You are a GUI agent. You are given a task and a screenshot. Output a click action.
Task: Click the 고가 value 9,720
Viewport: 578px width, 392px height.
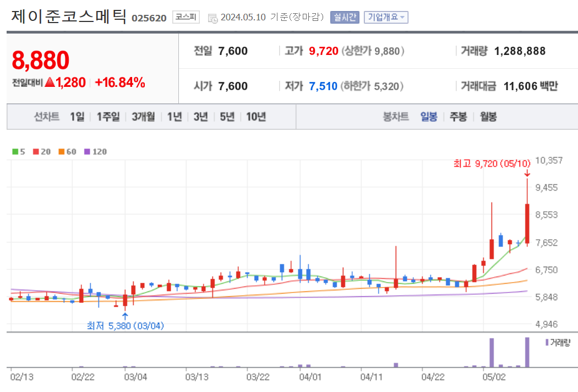tap(323, 51)
